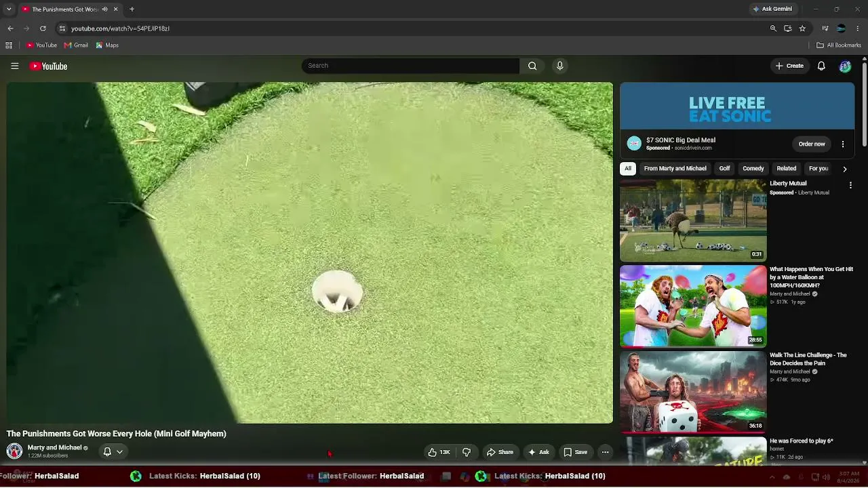Select the Comedy filter chip
868x488 pixels.
pyautogui.click(x=753, y=169)
